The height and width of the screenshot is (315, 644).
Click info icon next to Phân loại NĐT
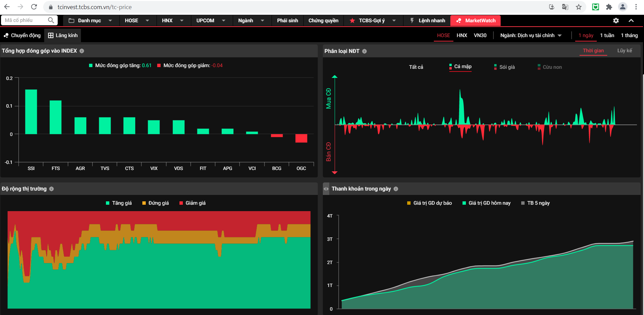coord(364,51)
